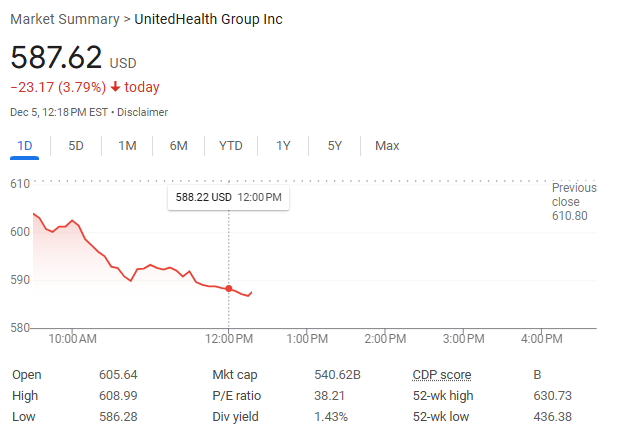This screenshot has width=638, height=430.
Task: Switch to the 5D chart tab
Action: coord(76,146)
